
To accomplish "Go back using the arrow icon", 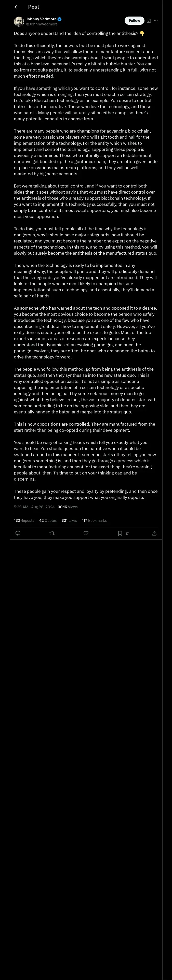I will click(x=16, y=7).
